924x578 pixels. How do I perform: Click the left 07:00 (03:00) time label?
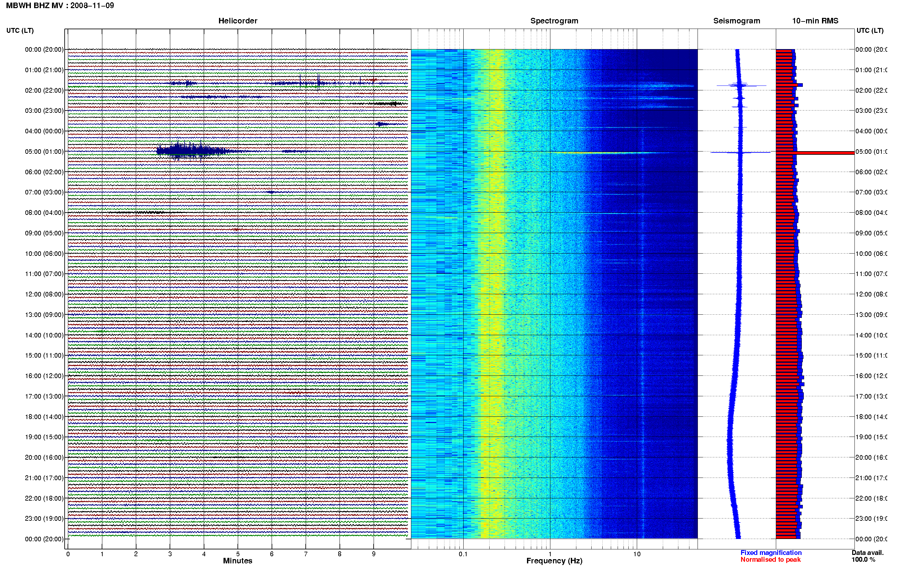44,192
